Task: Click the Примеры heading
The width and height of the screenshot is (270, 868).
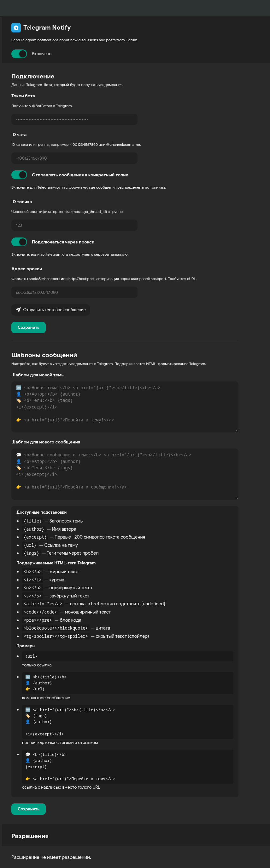Action: tap(26, 646)
